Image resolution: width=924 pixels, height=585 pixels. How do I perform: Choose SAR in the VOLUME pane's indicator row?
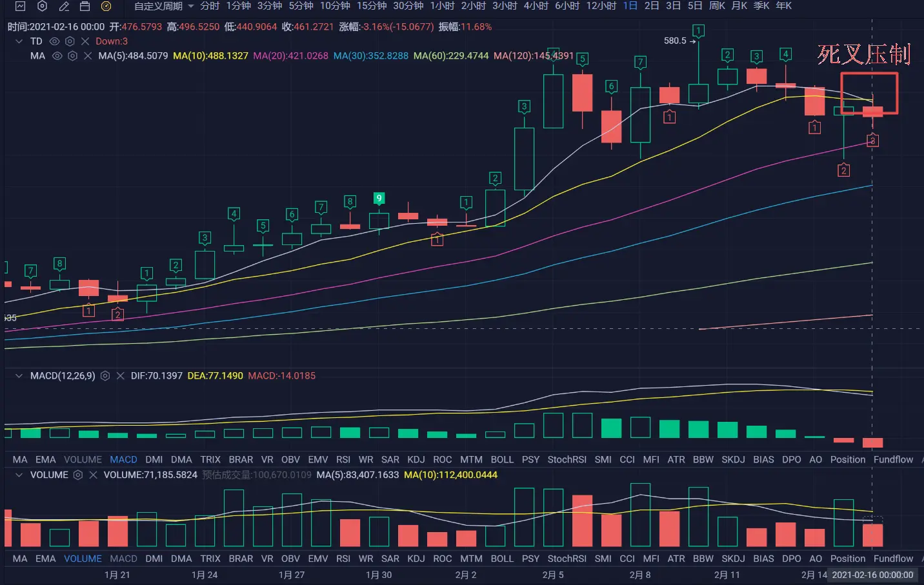(390, 559)
